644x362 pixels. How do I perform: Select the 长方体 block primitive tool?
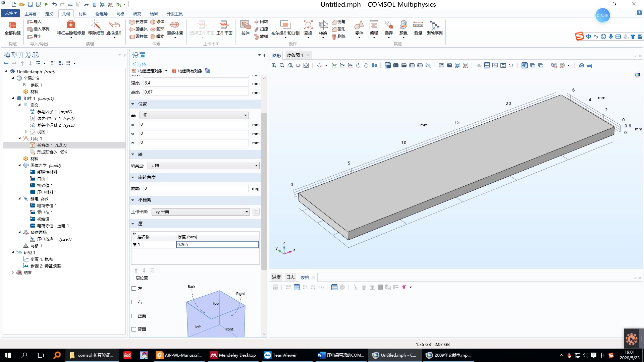139,22
